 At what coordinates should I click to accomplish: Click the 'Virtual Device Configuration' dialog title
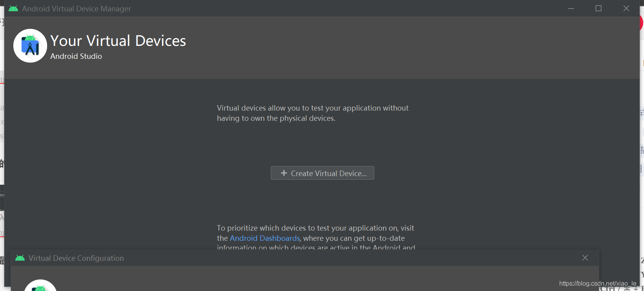point(76,258)
